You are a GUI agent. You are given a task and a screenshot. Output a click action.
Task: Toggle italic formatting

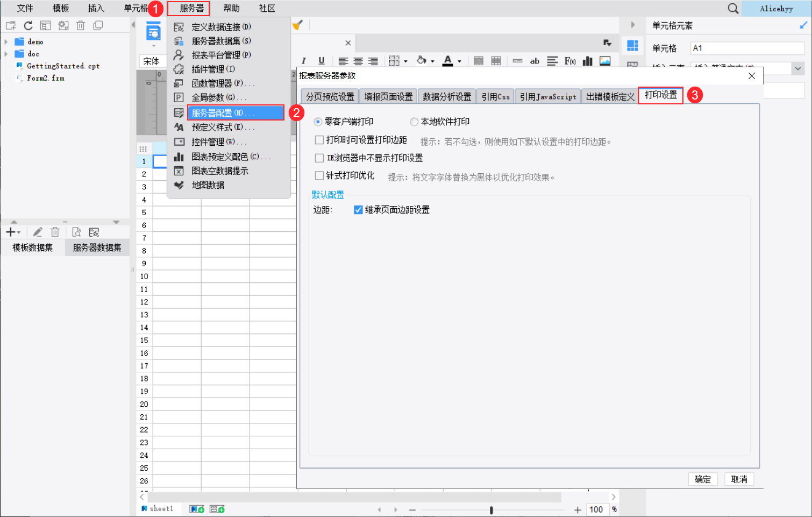(304, 61)
